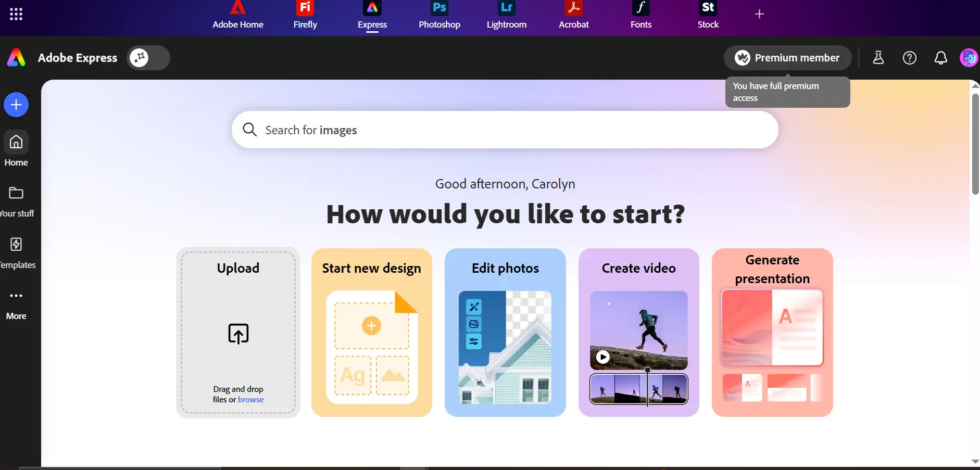The width and height of the screenshot is (980, 470).
Task: Open the apps grid launcher
Action: pos(16,14)
